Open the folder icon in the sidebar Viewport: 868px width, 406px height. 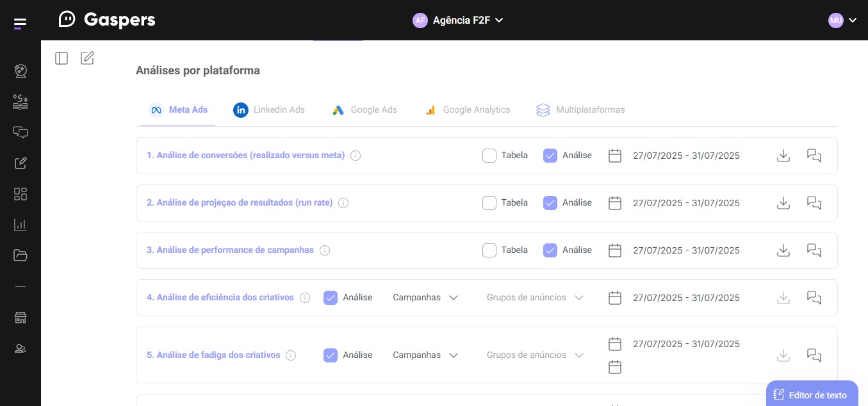click(x=20, y=255)
